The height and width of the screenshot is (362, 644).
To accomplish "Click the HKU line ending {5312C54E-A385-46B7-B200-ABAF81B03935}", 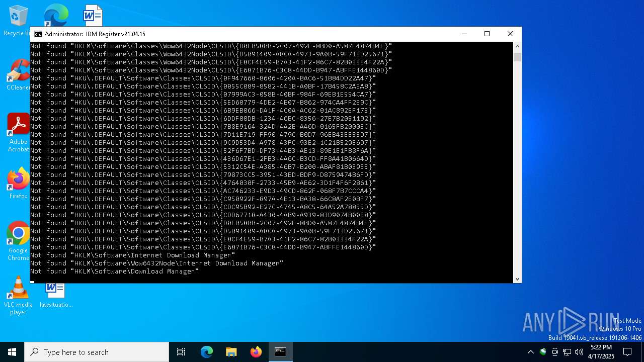I will tap(203, 167).
